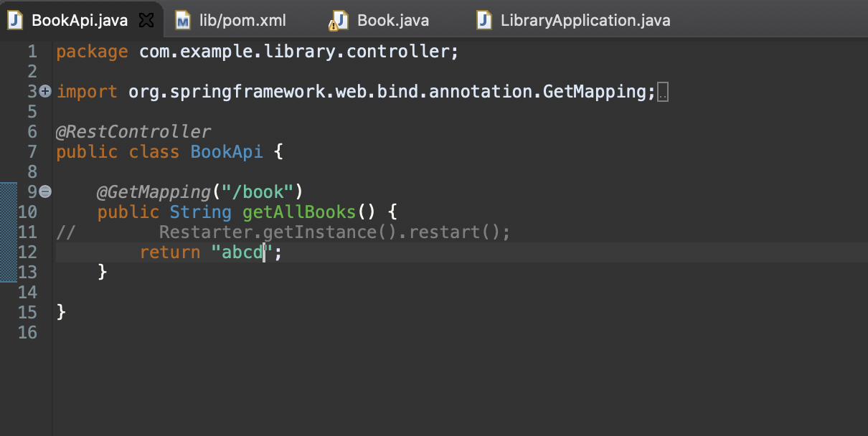Switch to the BookApi.java tab
Image resolution: width=868 pixels, height=436 pixels.
(x=80, y=20)
